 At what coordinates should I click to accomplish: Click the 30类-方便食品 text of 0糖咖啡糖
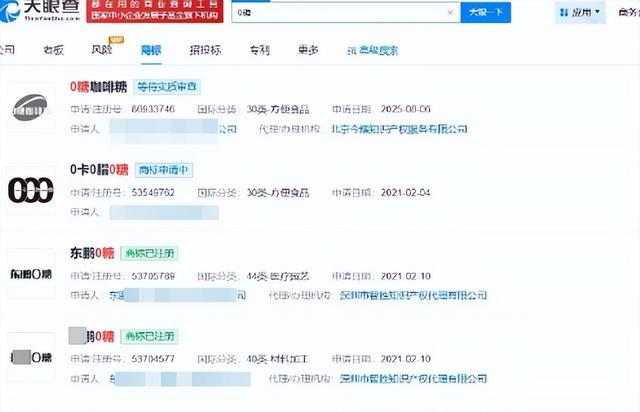coord(278,109)
